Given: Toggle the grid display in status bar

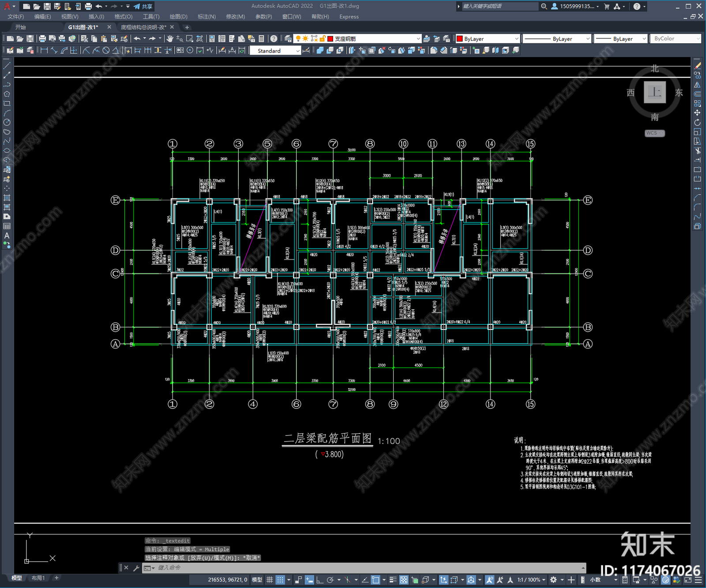Looking at the screenshot, I should coord(270,580).
